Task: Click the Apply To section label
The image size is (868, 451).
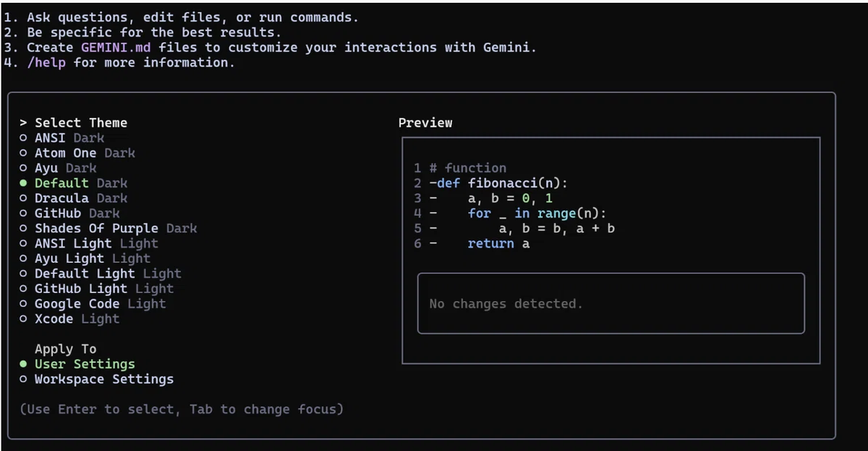Action: click(x=65, y=349)
